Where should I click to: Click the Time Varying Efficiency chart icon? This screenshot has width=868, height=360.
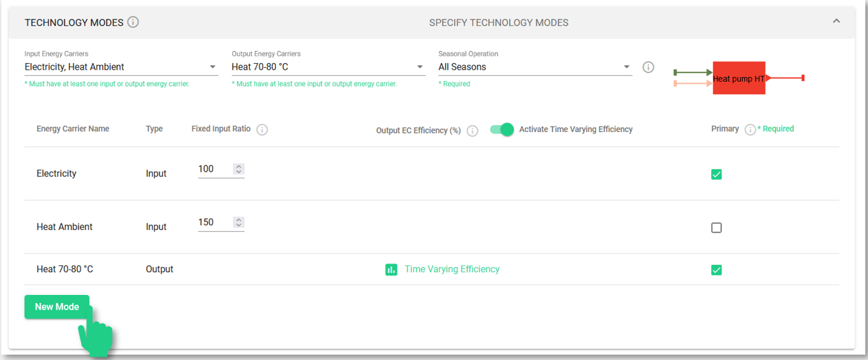(391, 269)
